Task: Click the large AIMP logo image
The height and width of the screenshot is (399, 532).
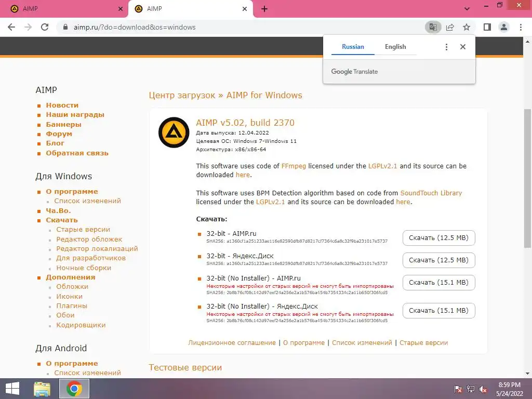Action: point(174,132)
